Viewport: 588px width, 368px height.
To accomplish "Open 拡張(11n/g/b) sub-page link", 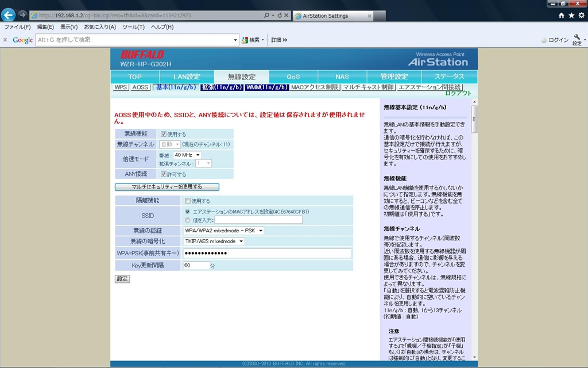I will point(222,87).
